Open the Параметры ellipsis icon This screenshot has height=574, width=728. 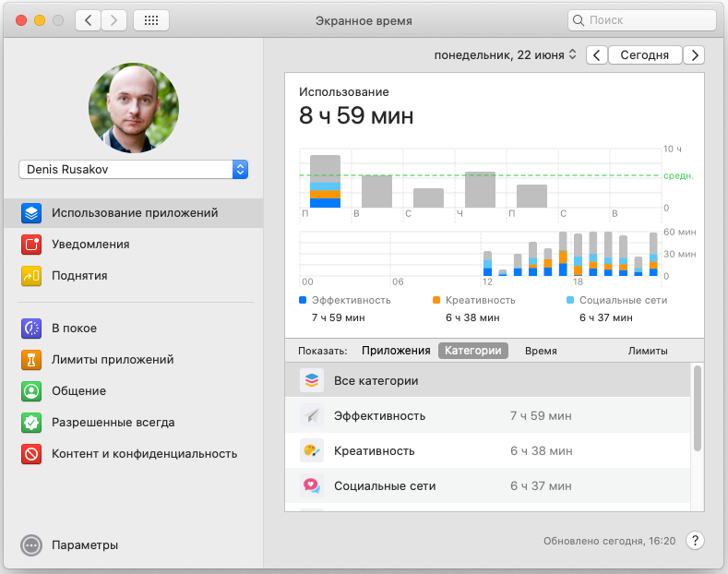31,545
